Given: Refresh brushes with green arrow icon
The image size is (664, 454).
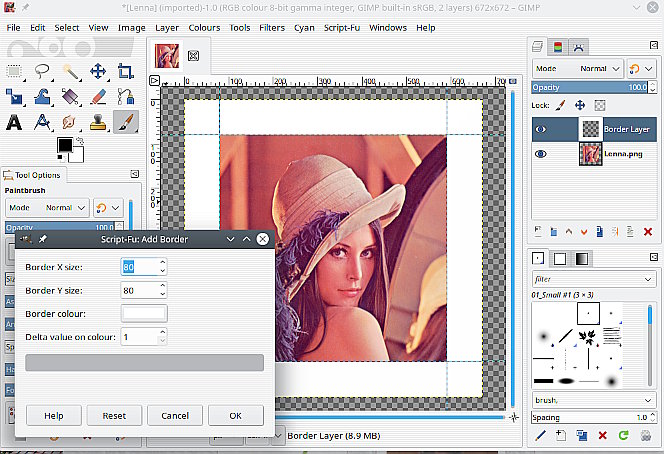Looking at the screenshot, I should tap(623, 435).
